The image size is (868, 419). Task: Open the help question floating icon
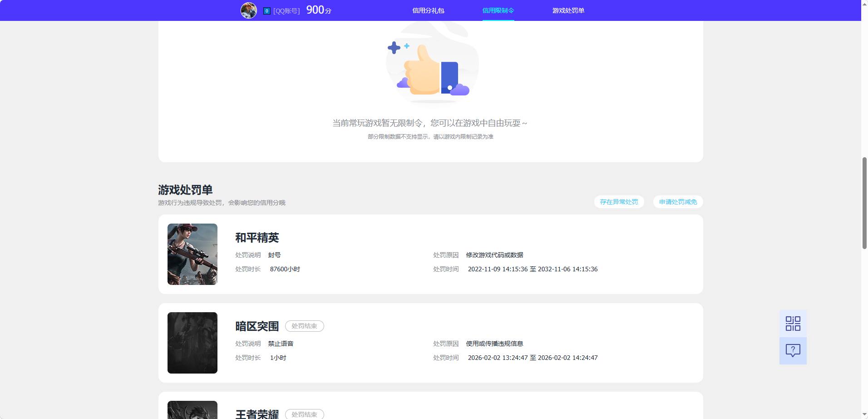point(793,351)
